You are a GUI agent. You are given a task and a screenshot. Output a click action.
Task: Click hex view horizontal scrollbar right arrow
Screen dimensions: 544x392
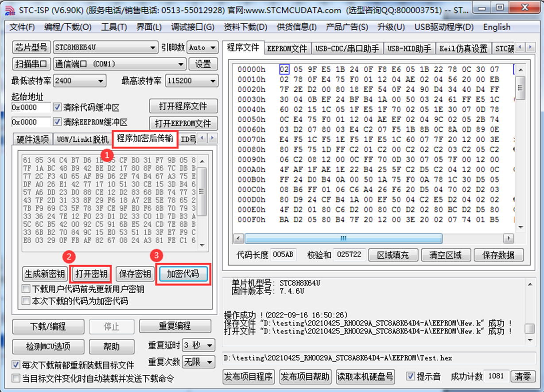pos(509,238)
